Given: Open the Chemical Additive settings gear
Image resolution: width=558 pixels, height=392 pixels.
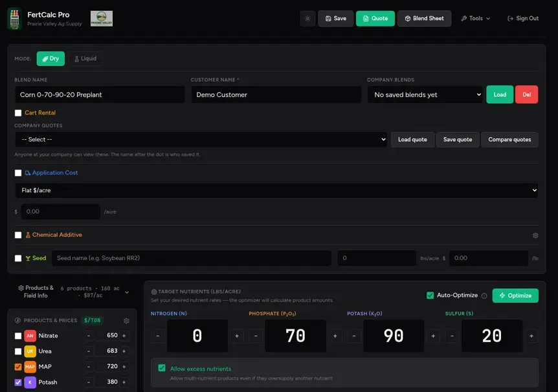Looking at the screenshot, I should point(535,235).
